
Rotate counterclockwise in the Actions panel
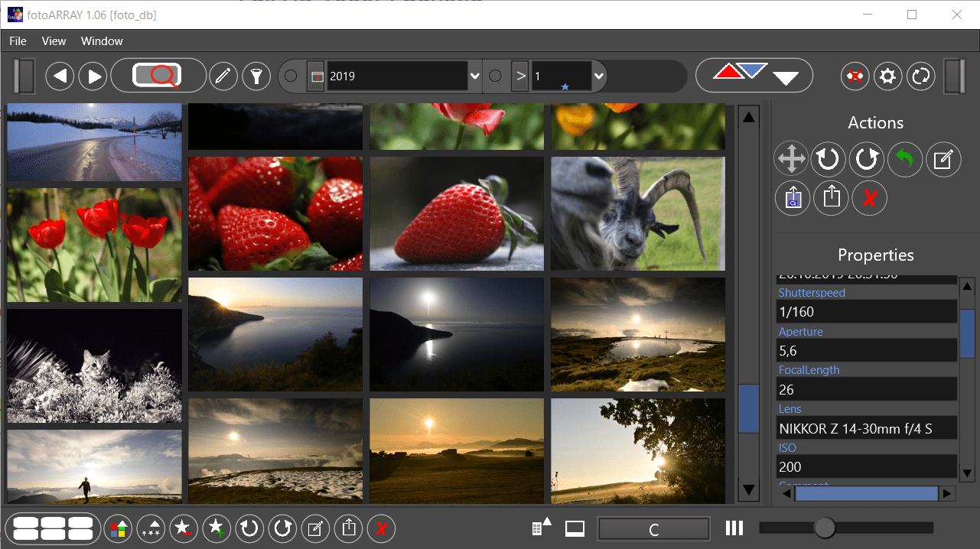point(829,159)
